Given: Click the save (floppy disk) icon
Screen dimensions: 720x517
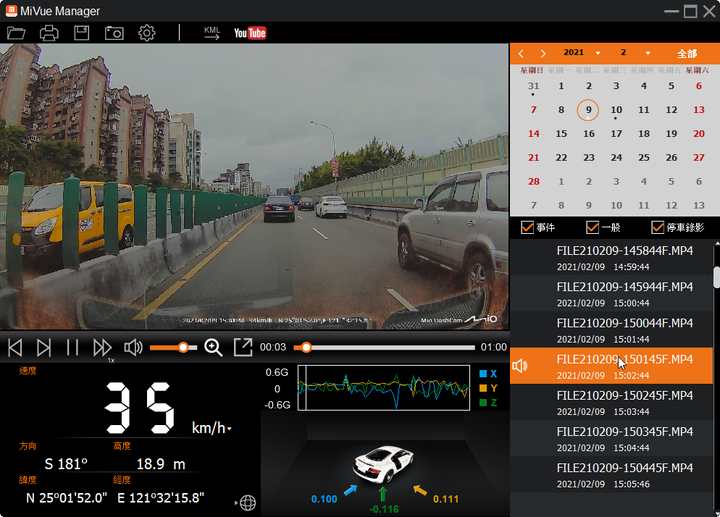Looking at the screenshot, I should 82,33.
